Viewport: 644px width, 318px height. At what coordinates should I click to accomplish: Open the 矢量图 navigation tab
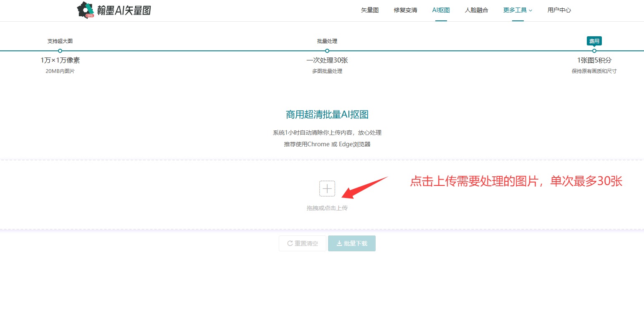coord(370,10)
